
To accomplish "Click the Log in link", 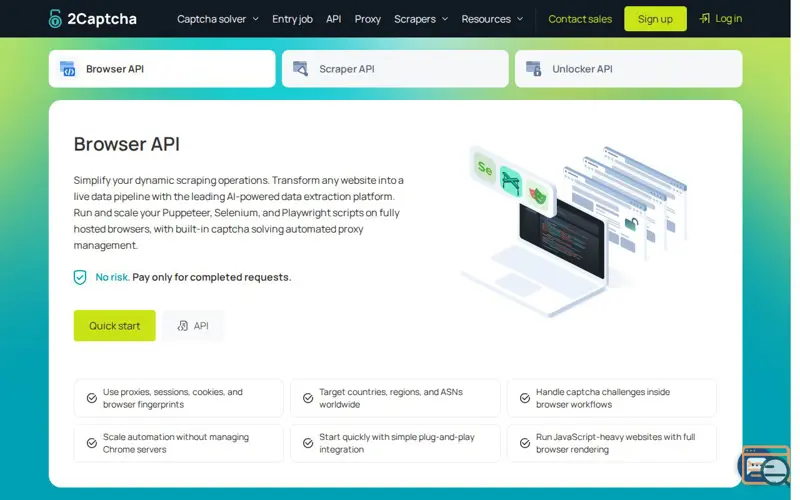I will [x=721, y=18].
